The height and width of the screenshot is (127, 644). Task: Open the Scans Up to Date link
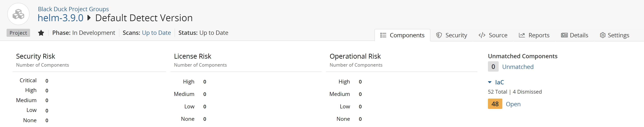point(156,33)
